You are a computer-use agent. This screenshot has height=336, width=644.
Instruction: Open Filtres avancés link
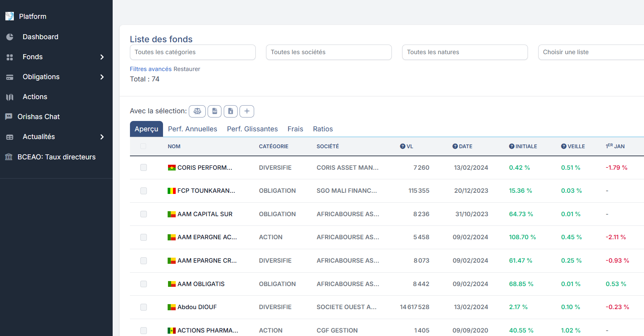point(151,69)
